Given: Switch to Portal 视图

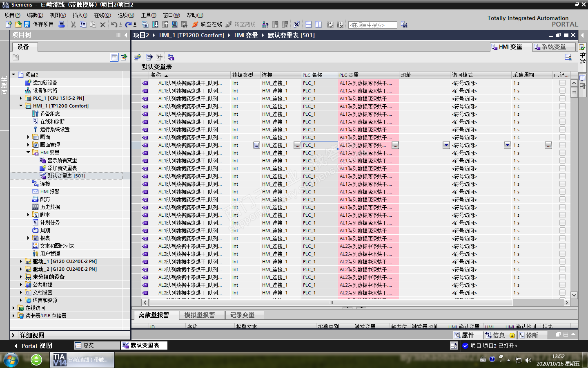Looking at the screenshot, I should pos(33,346).
